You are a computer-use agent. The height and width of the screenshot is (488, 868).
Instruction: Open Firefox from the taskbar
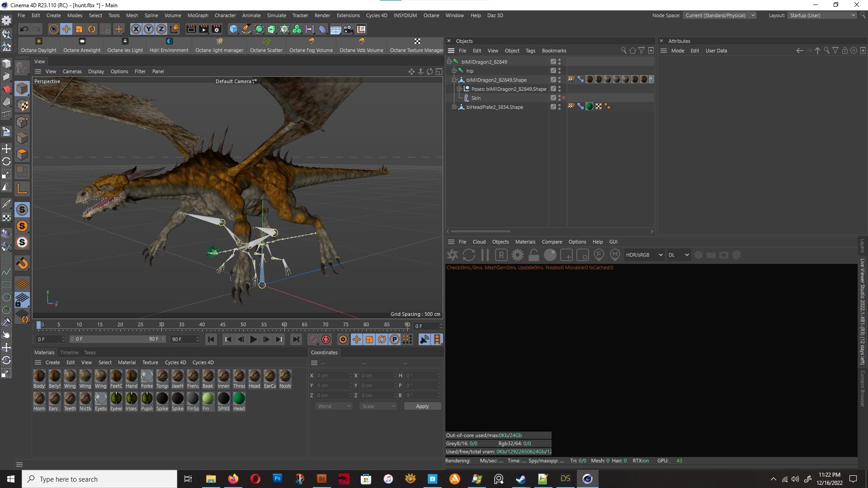(233, 479)
